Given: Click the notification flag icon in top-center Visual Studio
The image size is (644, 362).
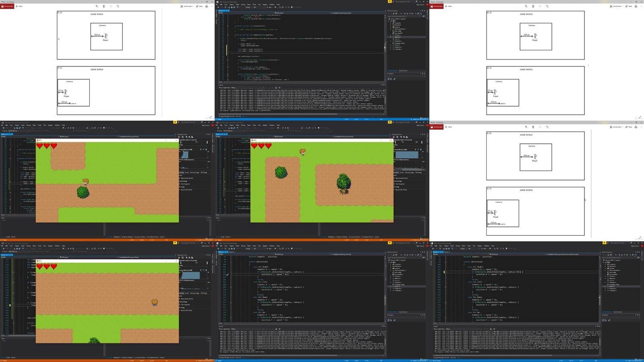Looking at the screenshot, I should pos(390,2).
